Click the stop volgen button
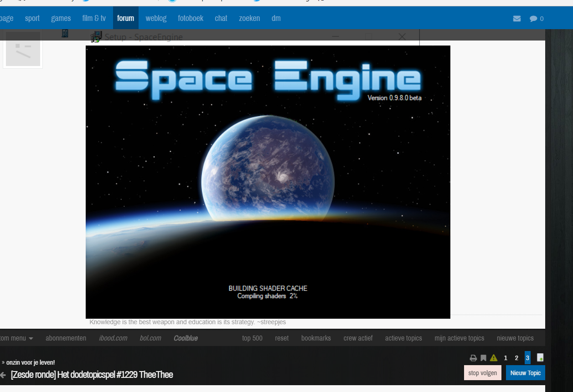The width and height of the screenshot is (573, 392). click(x=483, y=373)
